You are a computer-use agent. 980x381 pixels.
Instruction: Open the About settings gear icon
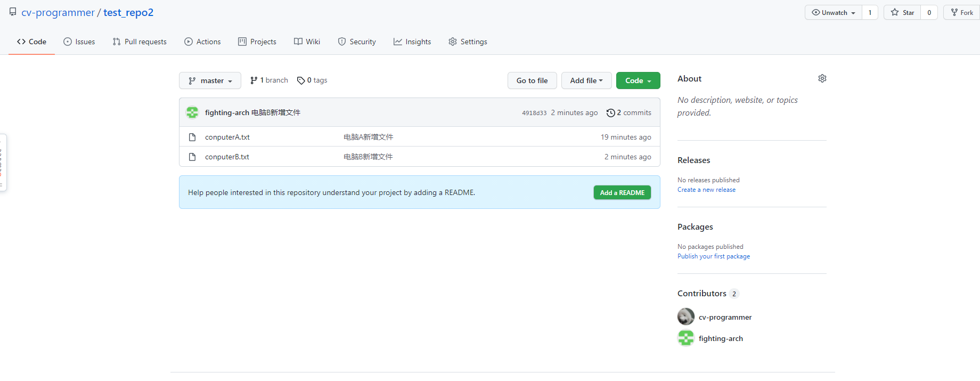pyautogui.click(x=822, y=78)
